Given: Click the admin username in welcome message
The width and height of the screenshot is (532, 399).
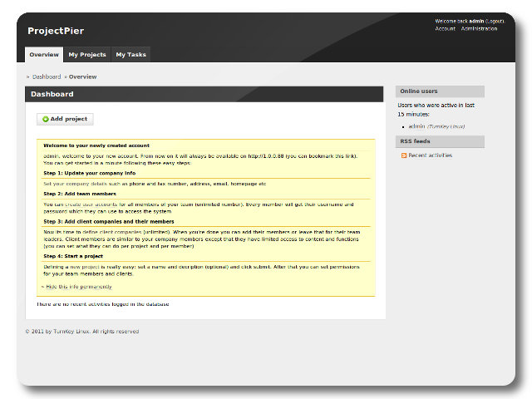Looking at the screenshot, I should pyautogui.click(x=476, y=21).
